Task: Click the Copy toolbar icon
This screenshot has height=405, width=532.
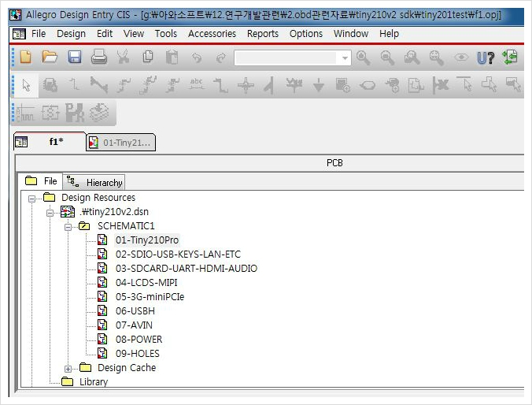Action: coord(148,57)
